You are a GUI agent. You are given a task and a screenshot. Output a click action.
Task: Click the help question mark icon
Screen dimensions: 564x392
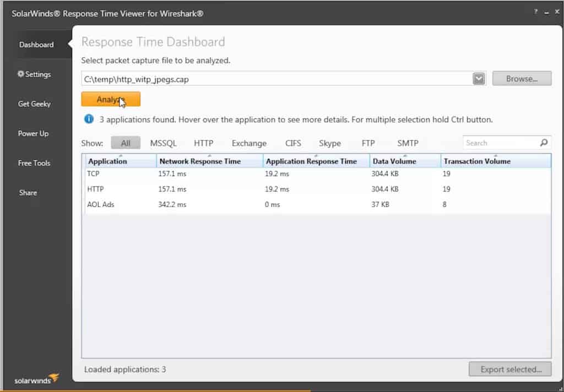point(535,12)
